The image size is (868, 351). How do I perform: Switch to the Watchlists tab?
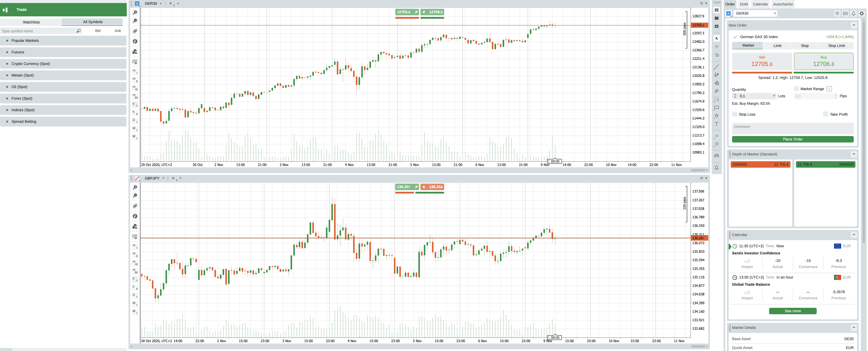(x=31, y=22)
